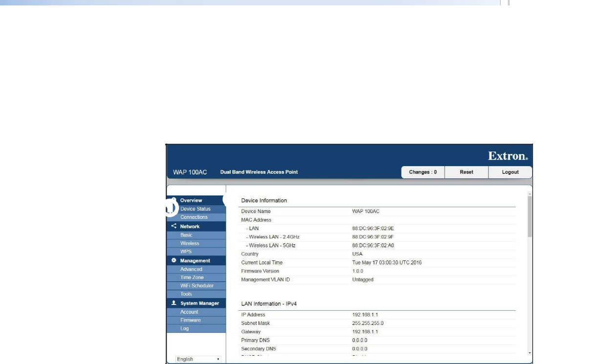Open the English language dropdown
Screen dimensions: 598x364
tap(198, 359)
